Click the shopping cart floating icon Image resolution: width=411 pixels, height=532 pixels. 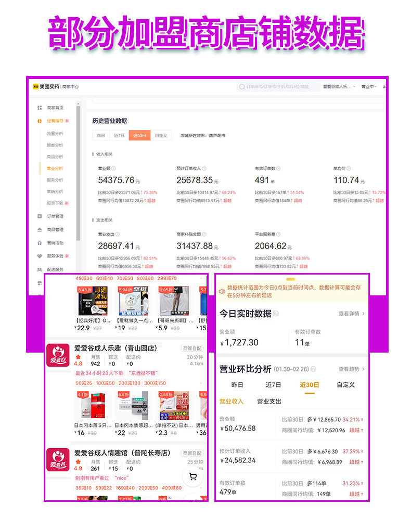193,477
